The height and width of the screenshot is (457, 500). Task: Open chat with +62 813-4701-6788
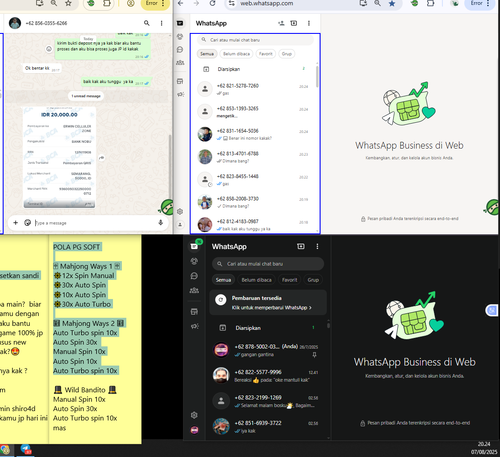255,157
